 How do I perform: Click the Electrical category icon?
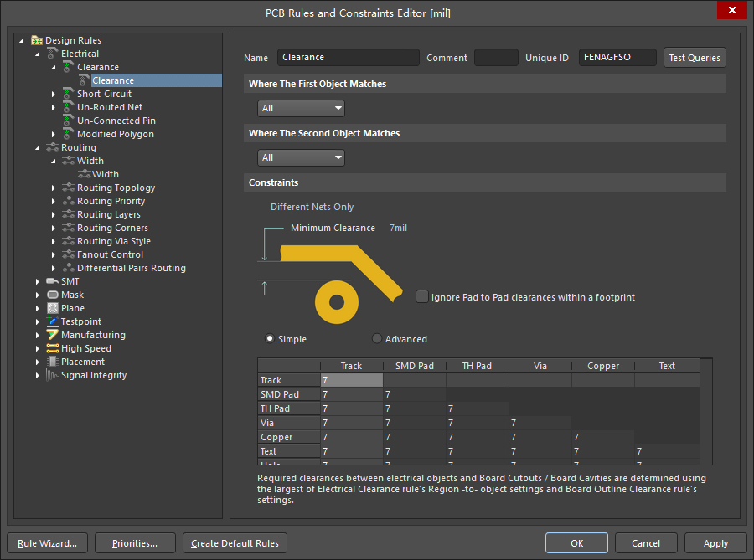click(53, 54)
